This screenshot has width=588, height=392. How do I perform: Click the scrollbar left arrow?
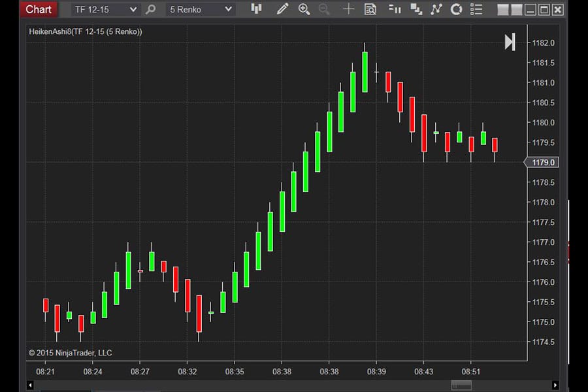tap(30, 385)
